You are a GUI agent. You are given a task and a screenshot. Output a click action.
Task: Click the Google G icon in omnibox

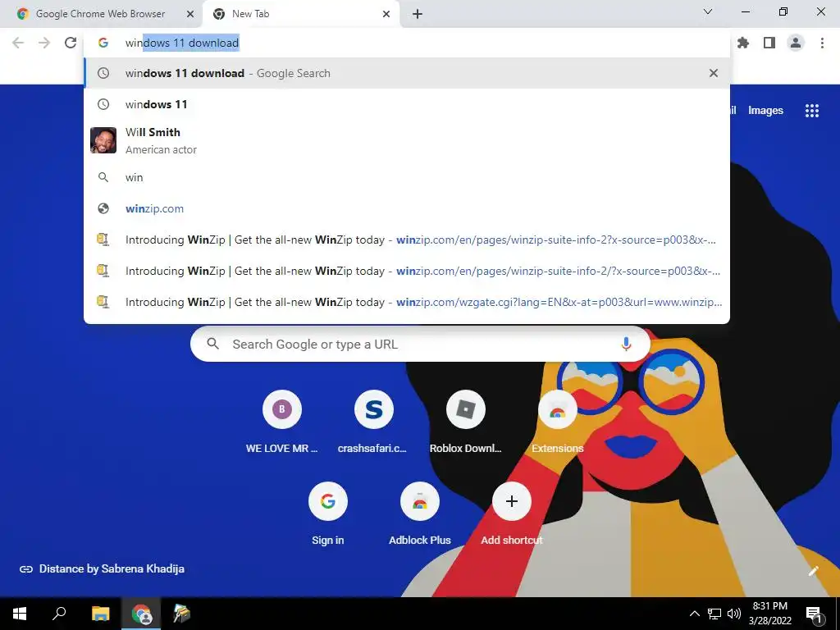click(x=103, y=43)
